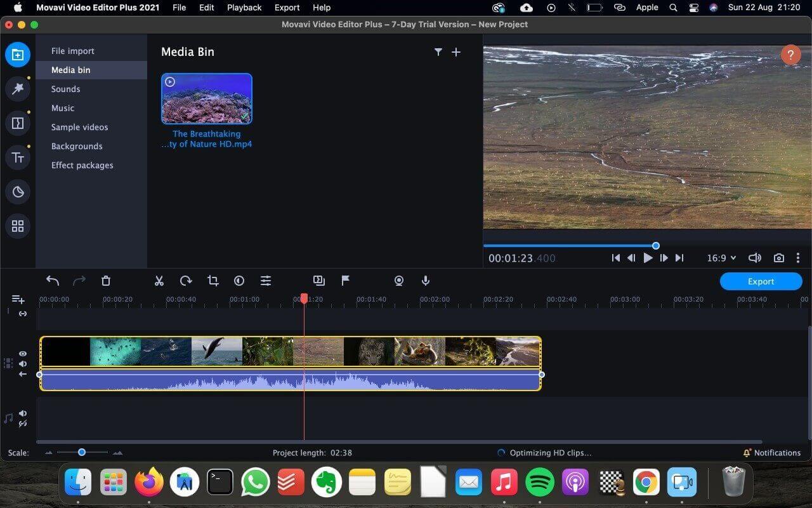Record a voiceover with microphone icon
This screenshot has height=508, width=812.
tap(426, 281)
